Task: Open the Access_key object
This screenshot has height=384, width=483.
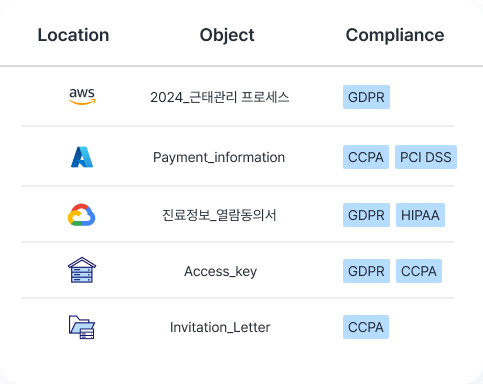Action: (x=220, y=271)
